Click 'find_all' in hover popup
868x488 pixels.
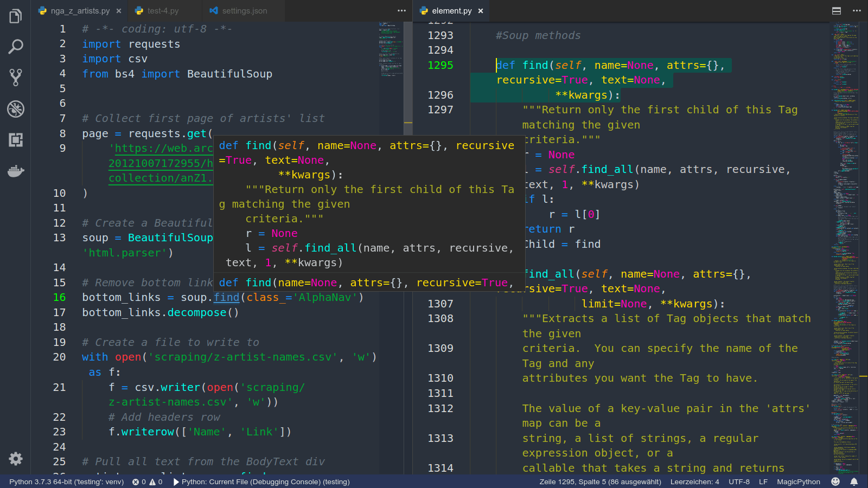(x=330, y=248)
